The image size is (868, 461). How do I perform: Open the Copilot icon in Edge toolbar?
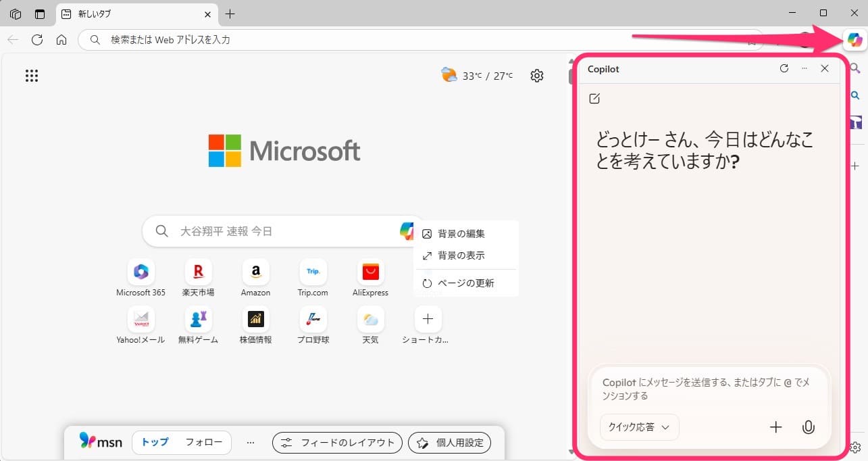(854, 40)
